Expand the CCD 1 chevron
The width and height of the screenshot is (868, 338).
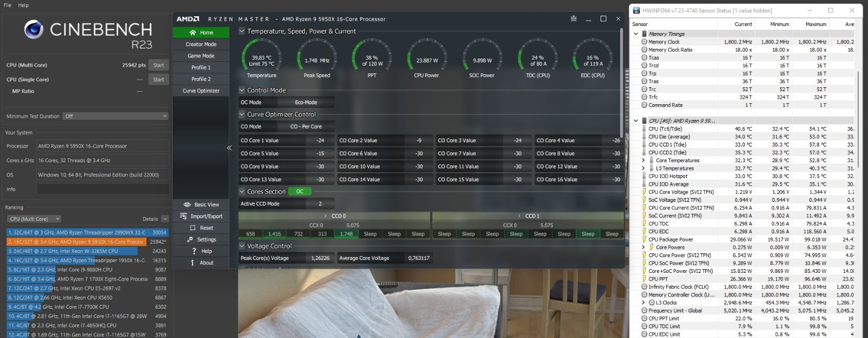click(520, 216)
